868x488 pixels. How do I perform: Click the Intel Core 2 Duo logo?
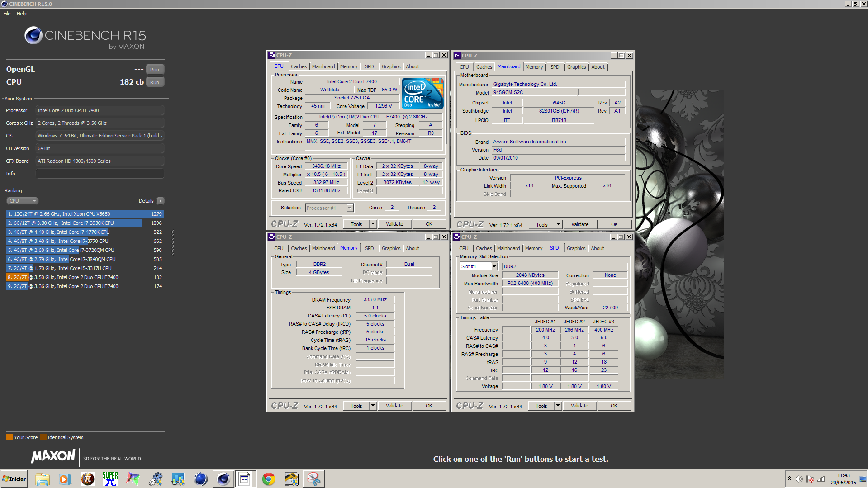(x=423, y=94)
